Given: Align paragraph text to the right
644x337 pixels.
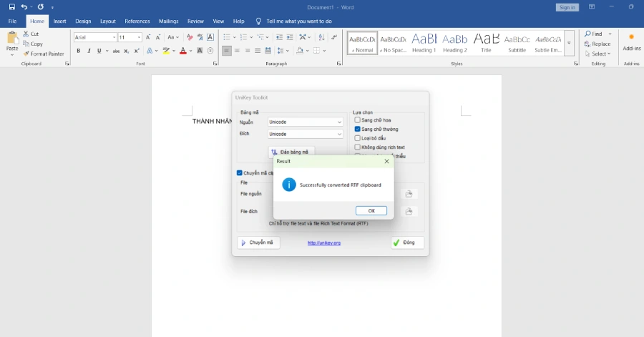Looking at the screenshot, I should click(248, 51).
